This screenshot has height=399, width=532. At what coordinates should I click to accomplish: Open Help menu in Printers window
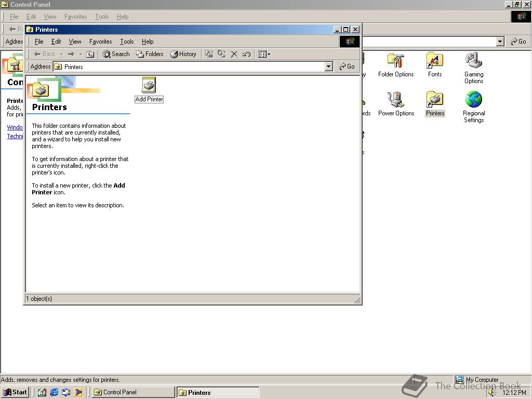pyautogui.click(x=148, y=42)
